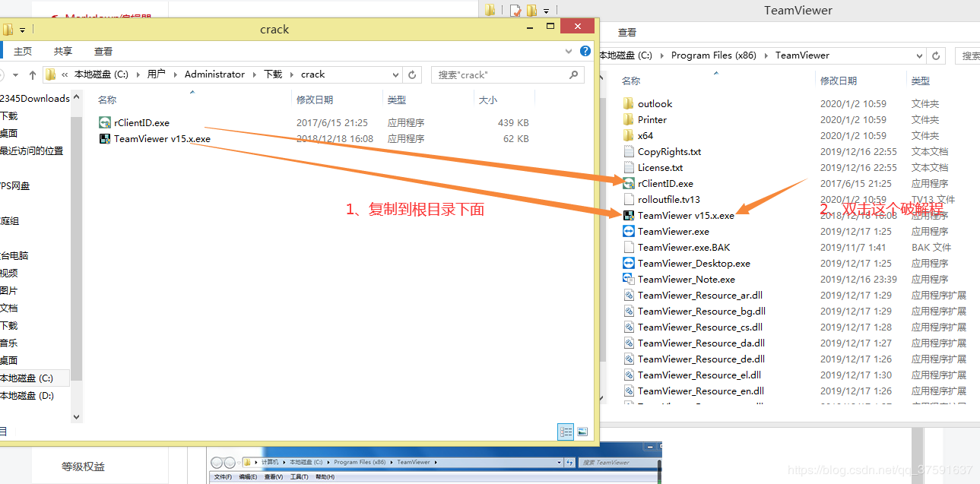This screenshot has width=980, height=484.
Task: Select the License.txt file icon
Action: point(628,167)
